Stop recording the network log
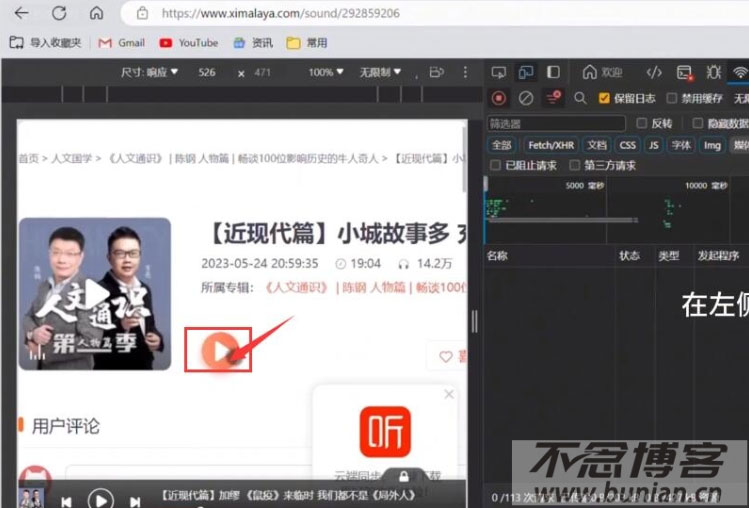This screenshot has height=508, width=749. coord(499,98)
